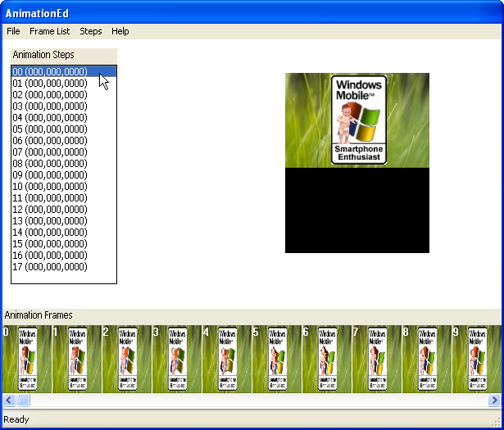Open the Steps menu
The width and height of the screenshot is (504, 430).
(x=91, y=31)
